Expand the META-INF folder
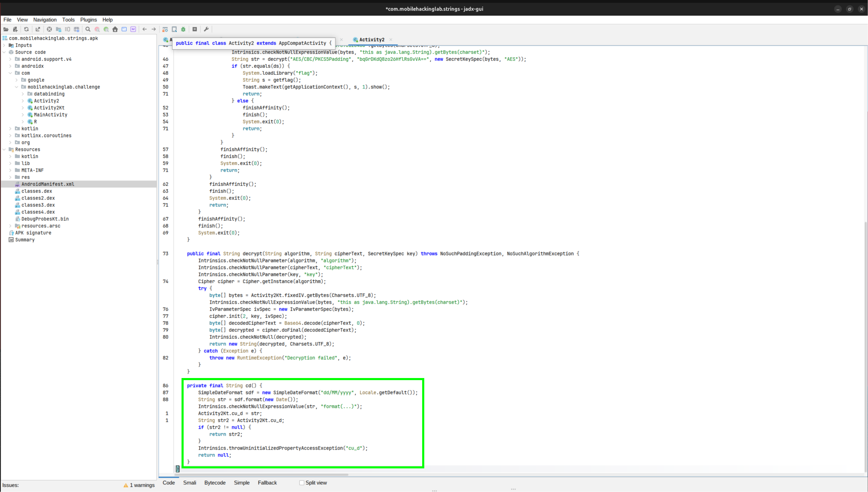The width and height of the screenshot is (868, 492). coord(10,170)
